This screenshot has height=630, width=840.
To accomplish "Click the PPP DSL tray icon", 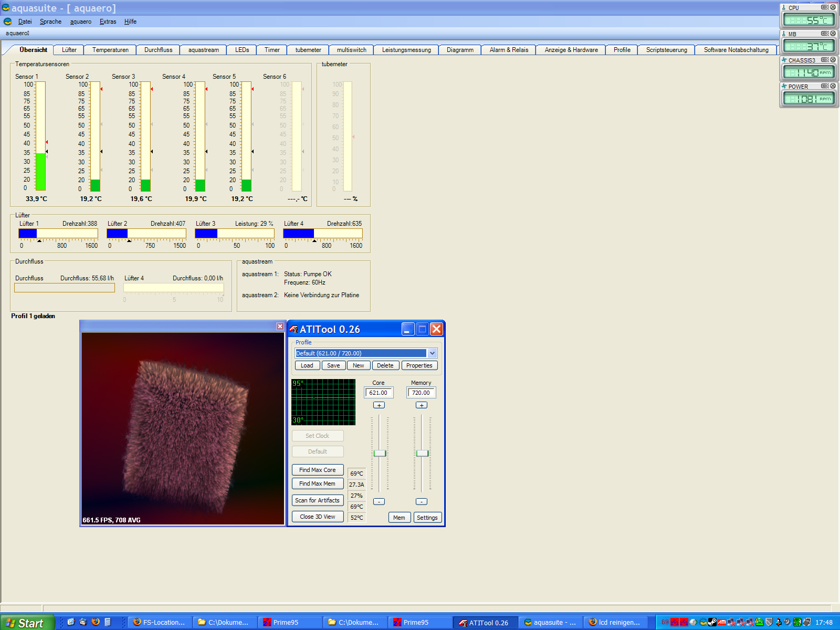I will (797, 622).
